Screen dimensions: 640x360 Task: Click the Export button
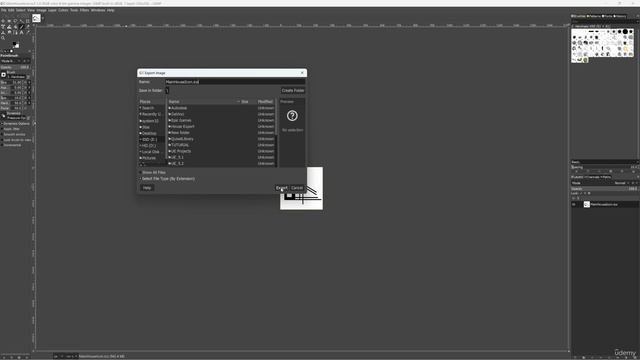coord(282,188)
